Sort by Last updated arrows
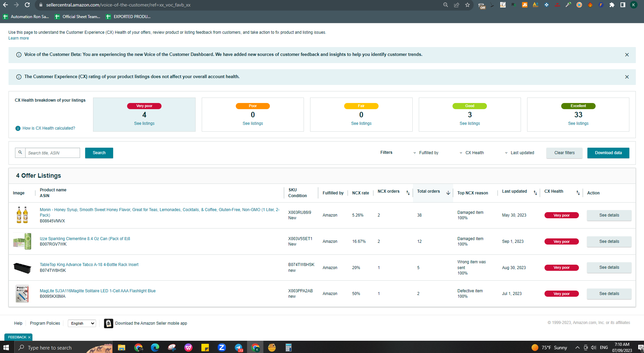644x353 pixels. coord(535,193)
